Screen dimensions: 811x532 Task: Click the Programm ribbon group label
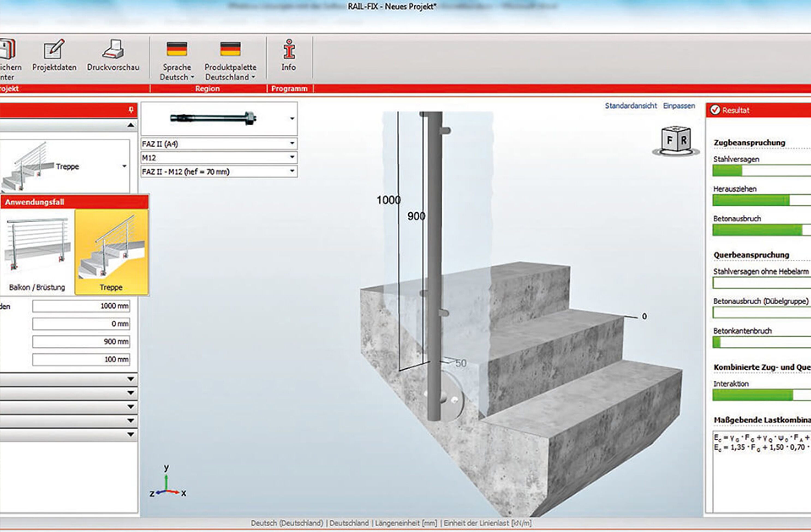pos(289,89)
